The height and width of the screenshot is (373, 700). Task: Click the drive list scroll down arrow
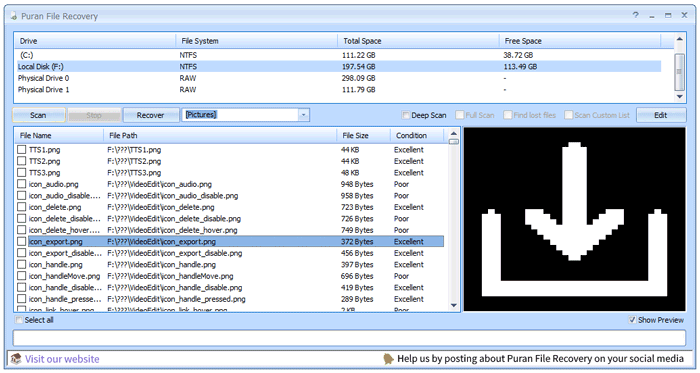click(679, 96)
